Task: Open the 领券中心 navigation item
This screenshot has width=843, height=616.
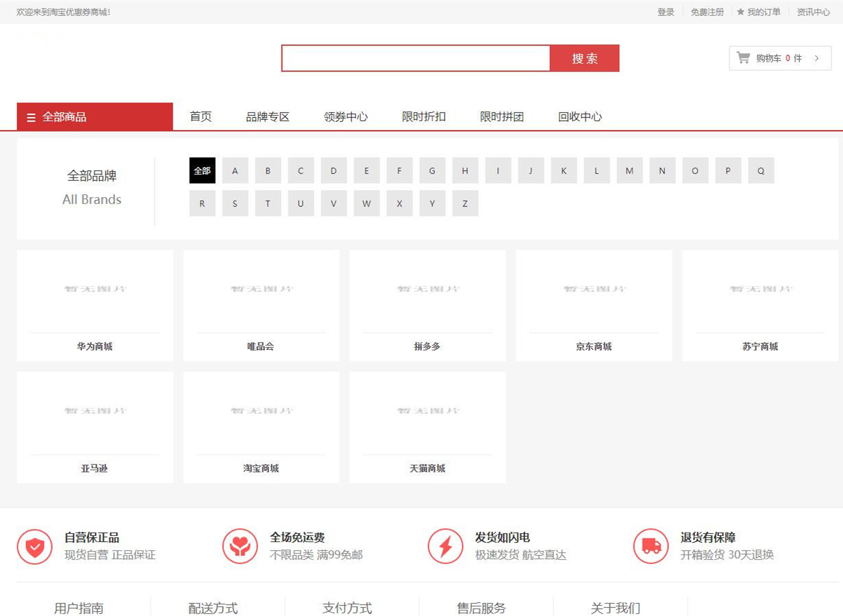Action: click(346, 116)
